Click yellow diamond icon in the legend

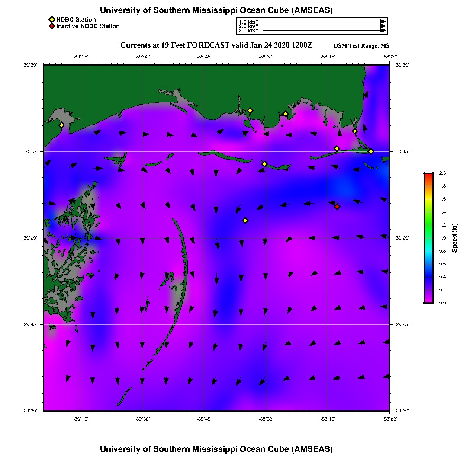coord(51,19)
